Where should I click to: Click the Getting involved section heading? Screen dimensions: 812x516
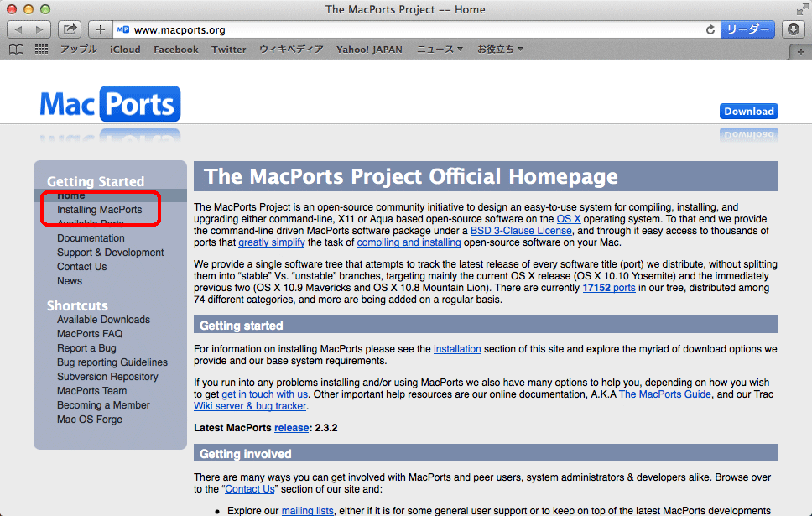point(246,455)
